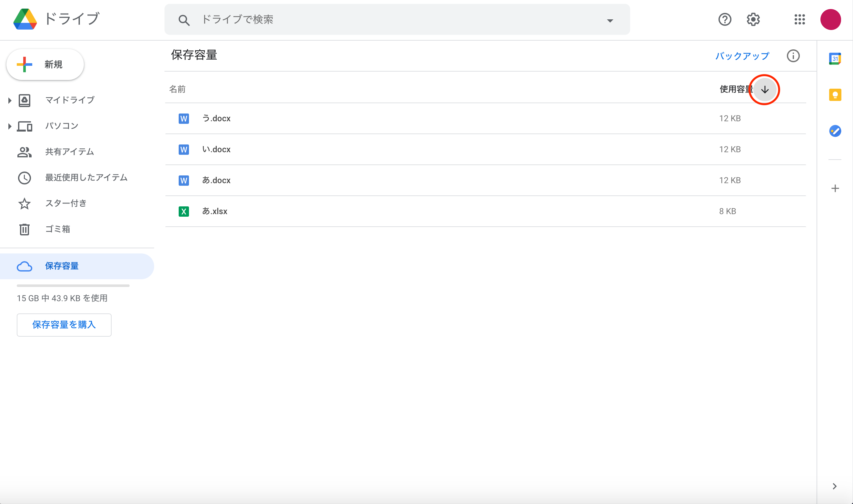Click the account avatar circle

pos(830,19)
